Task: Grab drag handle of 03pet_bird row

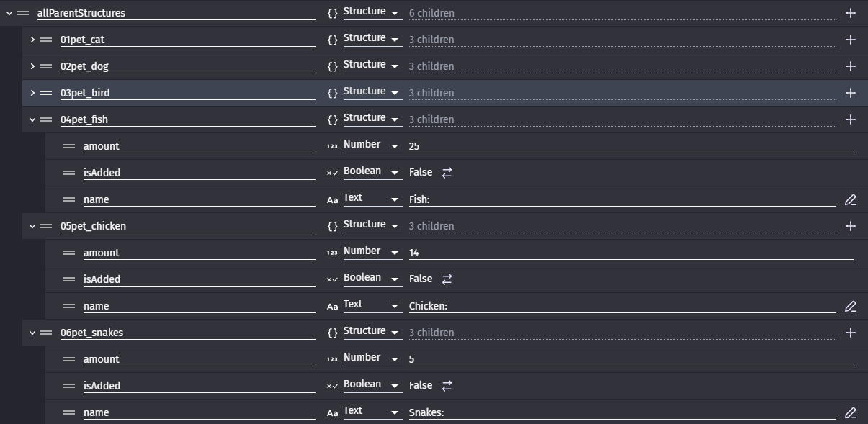Action: 46,93
